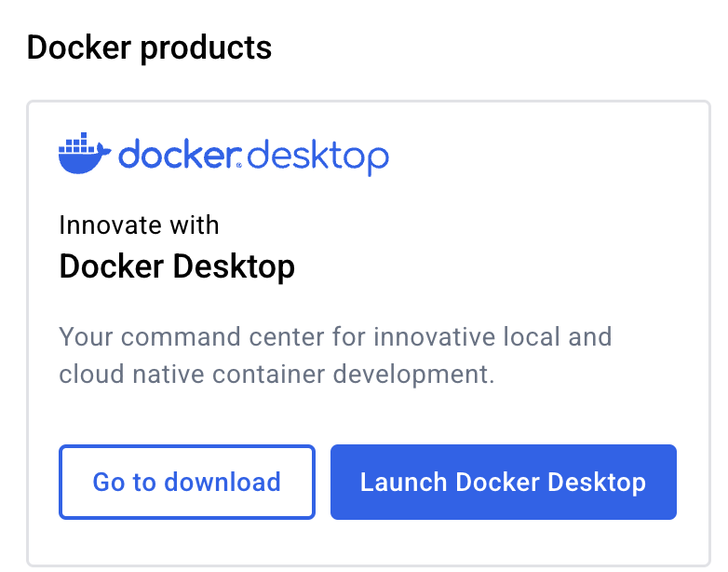The image size is (728, 572).
Task: Click the word 'Launch' on the blue button
Action: coord(403,482)
